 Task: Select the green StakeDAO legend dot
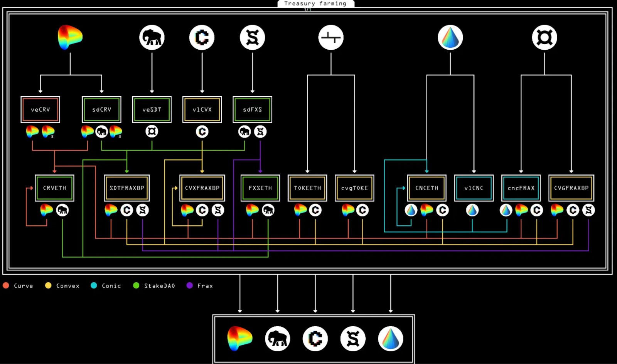(x=136, y=285)
